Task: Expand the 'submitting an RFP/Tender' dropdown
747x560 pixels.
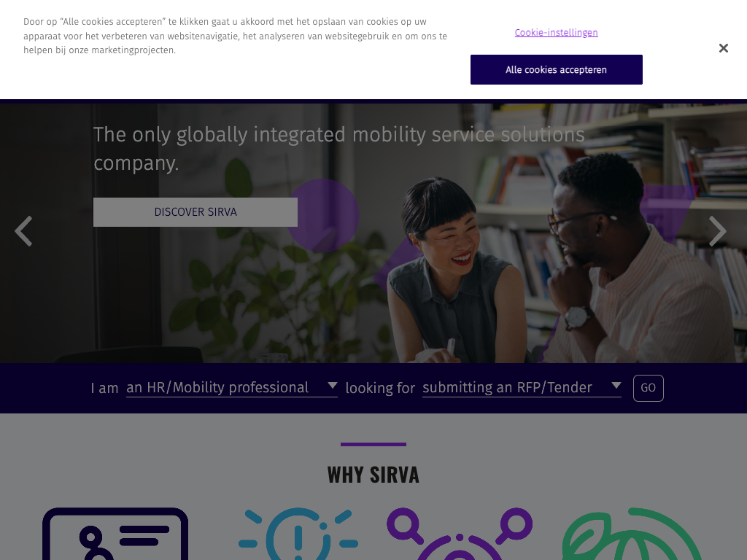Action: point(522,388)
